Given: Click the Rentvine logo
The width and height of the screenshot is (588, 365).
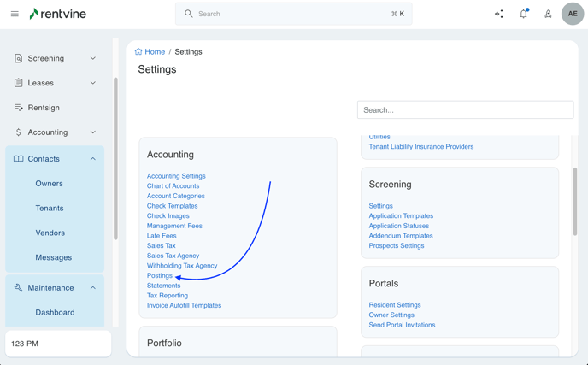Looking at the screenshot, I should tap(57, 14).
